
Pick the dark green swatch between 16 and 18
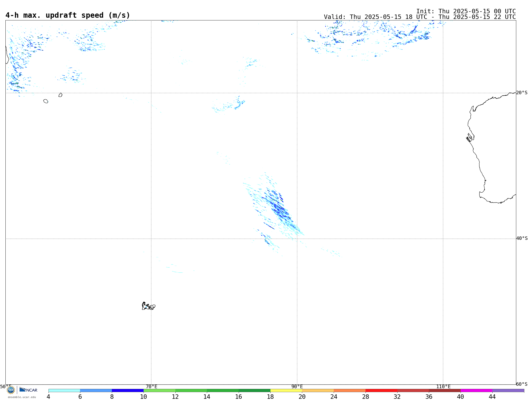point(254,391)
